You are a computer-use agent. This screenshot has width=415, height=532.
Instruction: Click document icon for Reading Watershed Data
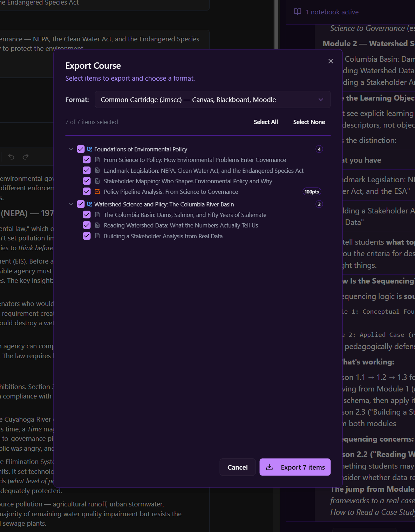[x=97, y=225]
